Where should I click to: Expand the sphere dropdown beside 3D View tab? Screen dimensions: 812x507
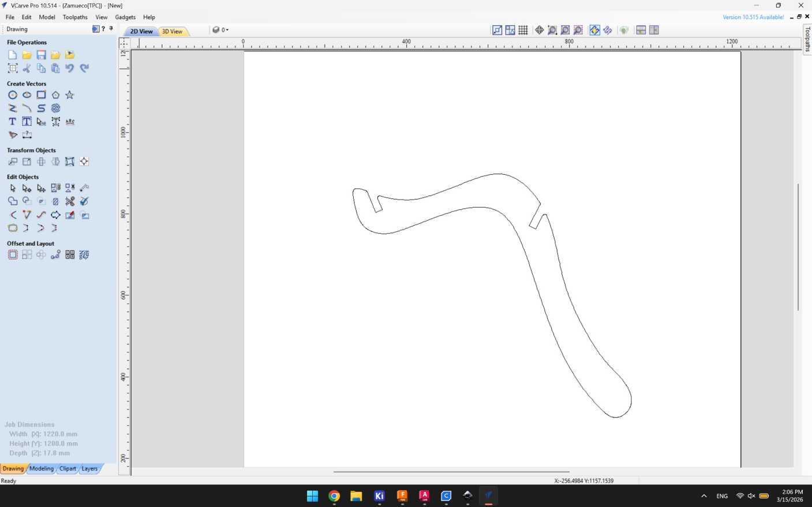click(x=220, y=30)
